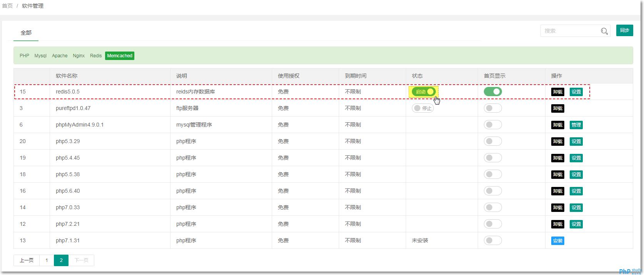Image resolution: width=644 pixels, height=275 pixels.
Task: Enable homepage display for phpMyAdmin4.9.0.1
Action: pos(493,125)
